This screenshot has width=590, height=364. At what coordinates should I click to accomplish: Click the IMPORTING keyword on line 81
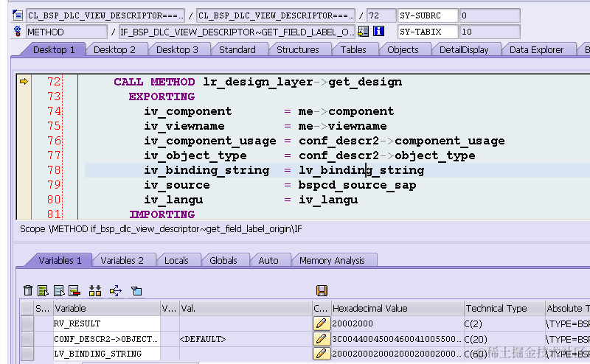(162, 214)
